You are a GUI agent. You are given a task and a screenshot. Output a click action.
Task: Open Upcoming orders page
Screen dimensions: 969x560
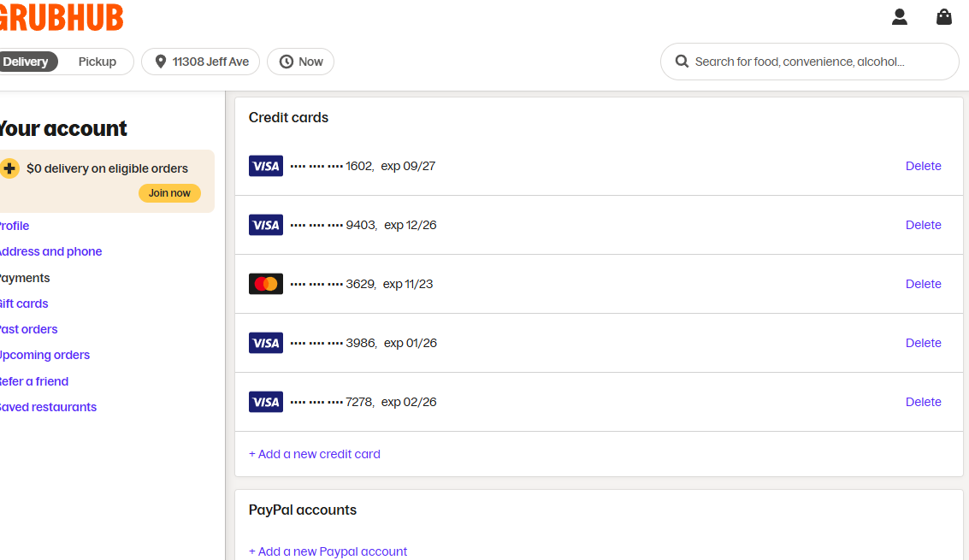coord(44,355)
